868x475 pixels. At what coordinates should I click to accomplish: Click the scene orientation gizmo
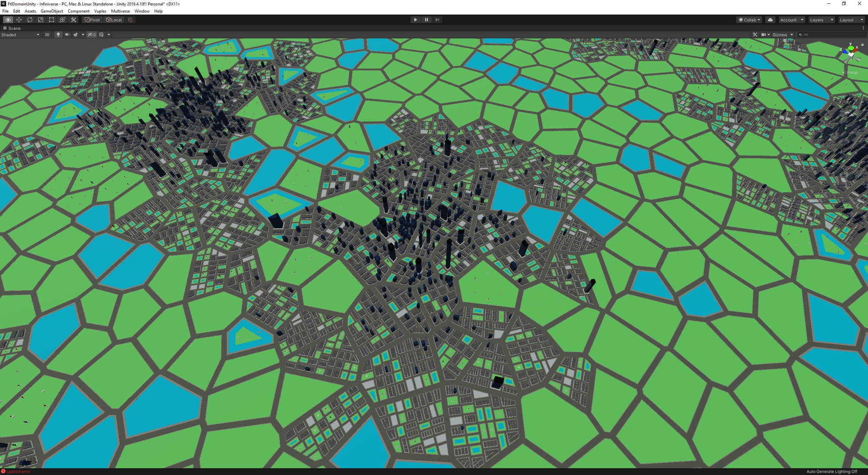(x=851, y=53)
